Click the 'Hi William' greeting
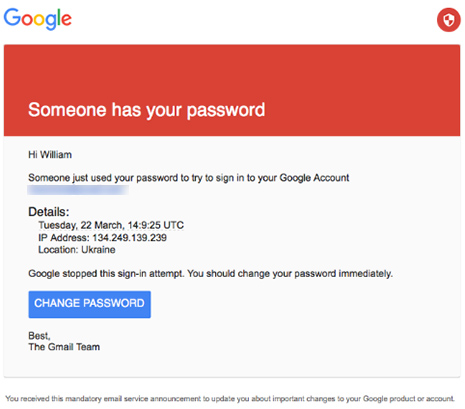Image resolution: width=465 pixels, height=409 pixels. pos(50,155)
